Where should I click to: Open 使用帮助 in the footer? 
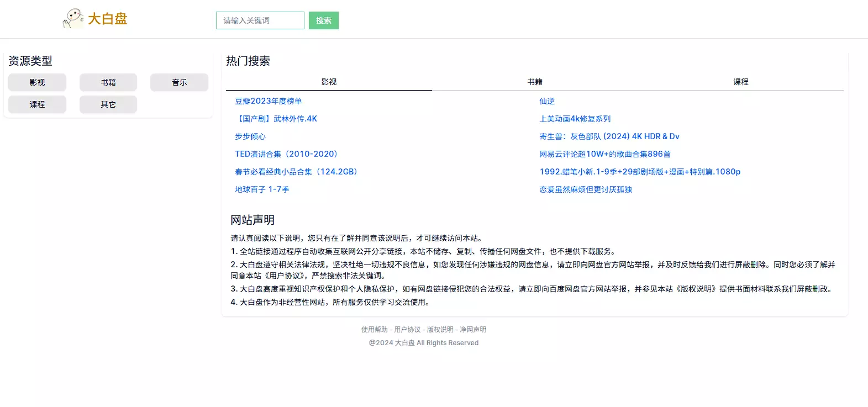(x=375, y=330)
